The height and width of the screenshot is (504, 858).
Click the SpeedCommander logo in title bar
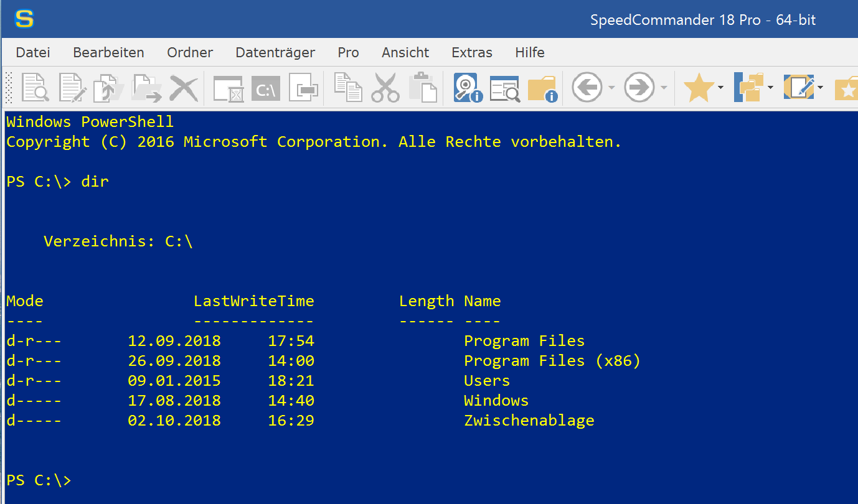coord(24,19)
